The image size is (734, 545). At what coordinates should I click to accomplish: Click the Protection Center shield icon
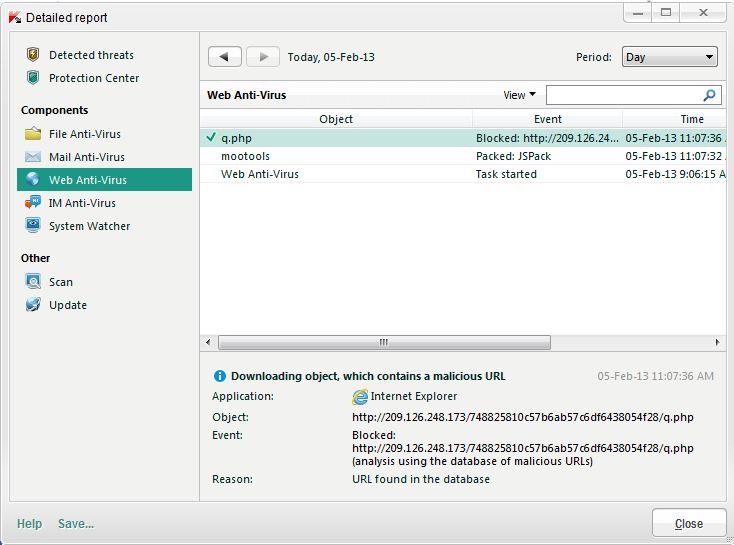(33, 78)
